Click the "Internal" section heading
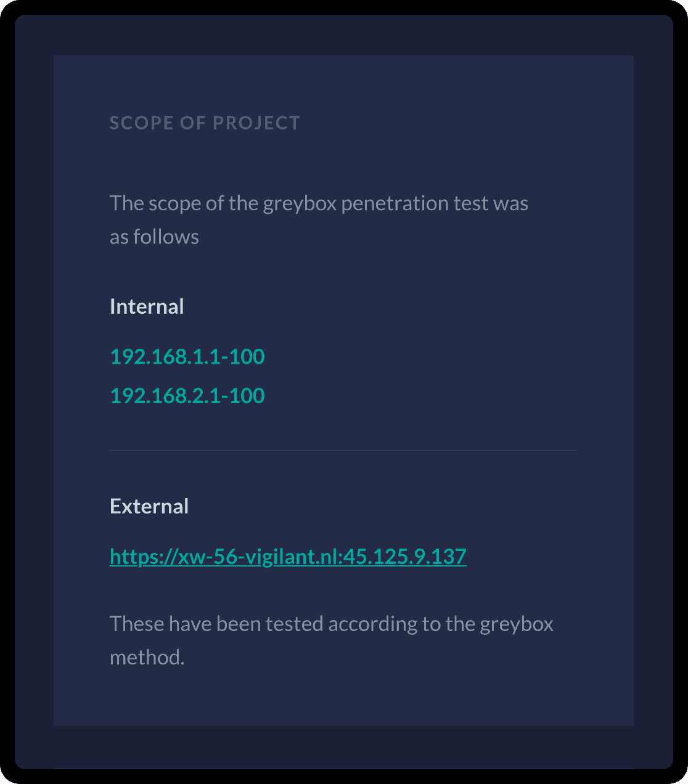This screenshot has width=688, height=784. point(147,306)
